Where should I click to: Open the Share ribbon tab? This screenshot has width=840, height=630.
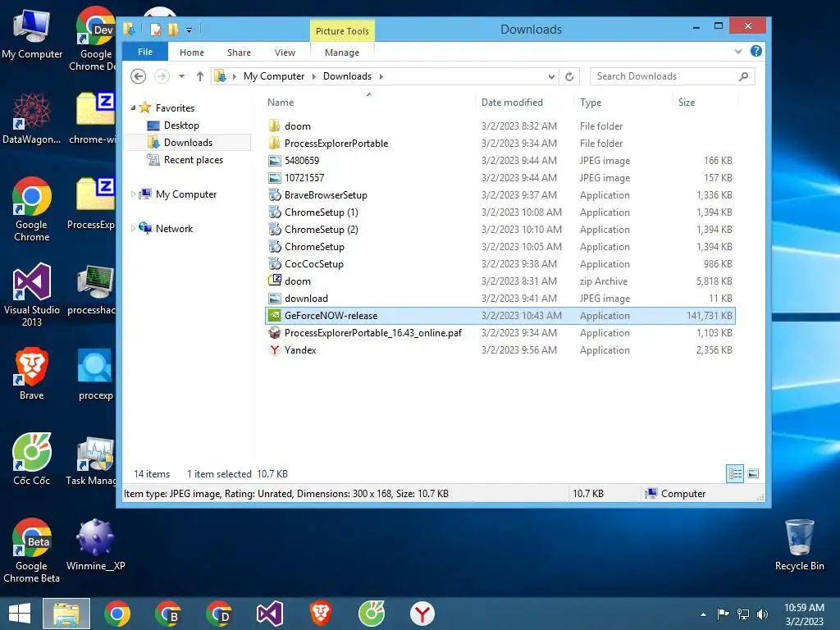(x=239, y=52)
